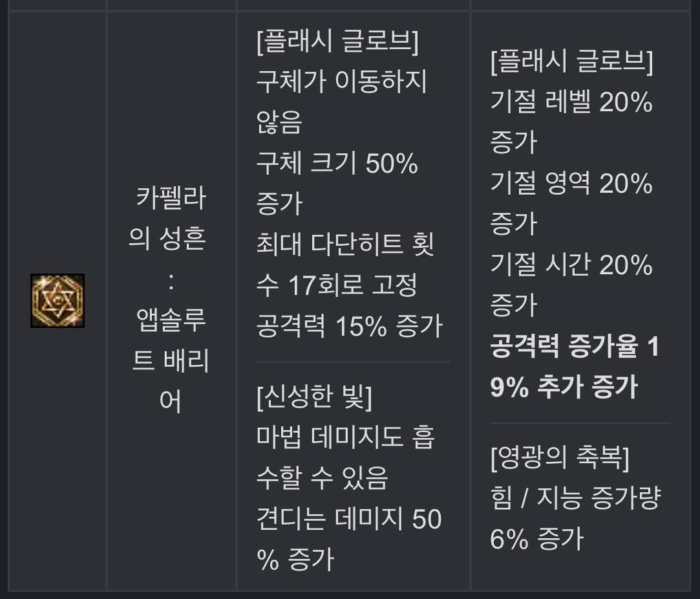Click the 구체 크기 50% 증가 line
700x599 pixels.
coord(337,182)
